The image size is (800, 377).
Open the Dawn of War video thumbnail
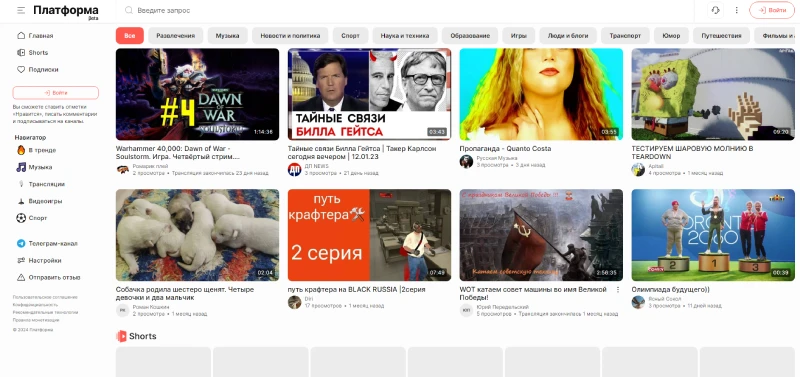click(197, 94)
